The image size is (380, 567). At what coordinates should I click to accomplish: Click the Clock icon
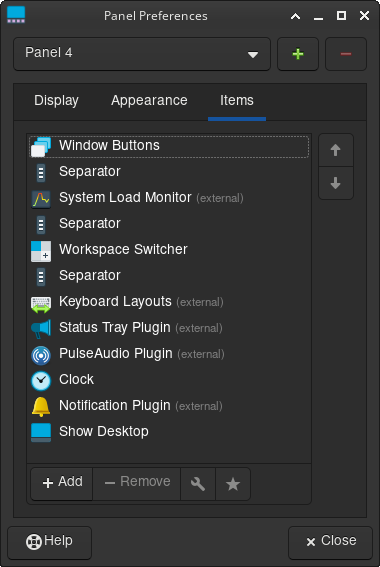(x=41, y=381)
